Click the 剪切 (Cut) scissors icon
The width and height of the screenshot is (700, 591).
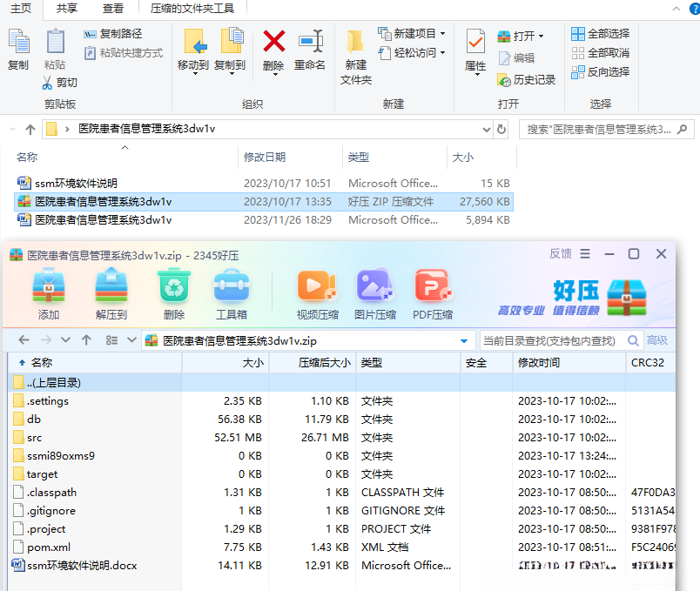click(47, 83)
